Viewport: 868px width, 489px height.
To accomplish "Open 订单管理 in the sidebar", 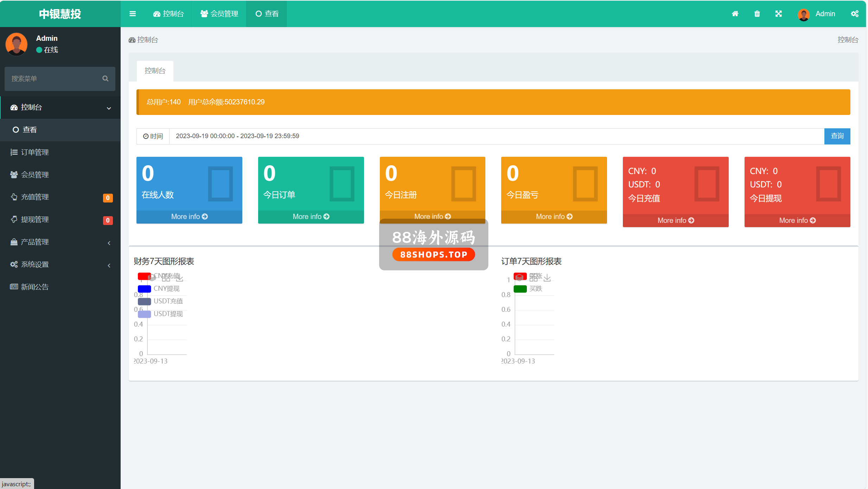I will point(35,152).
